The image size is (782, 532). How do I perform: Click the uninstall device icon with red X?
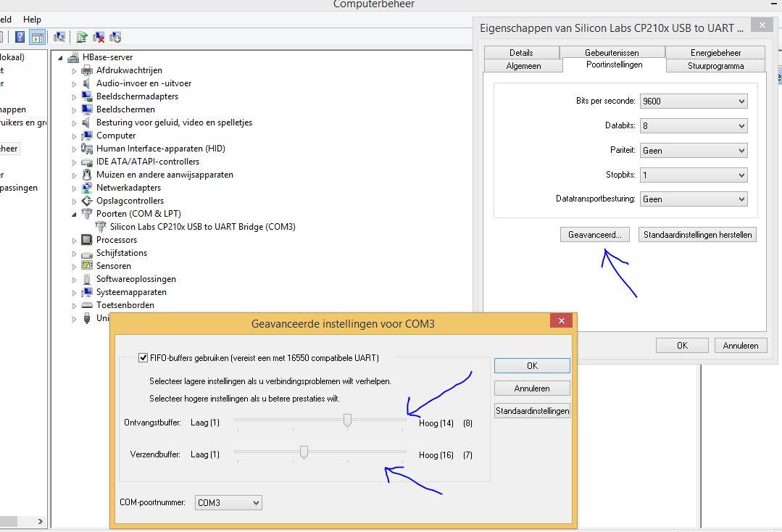[x=99, y=37]
